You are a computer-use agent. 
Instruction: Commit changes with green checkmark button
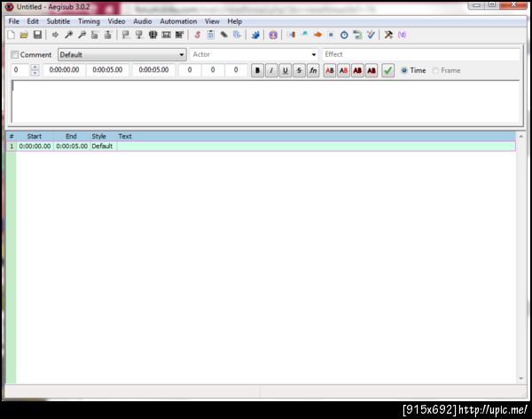[387, 70]
